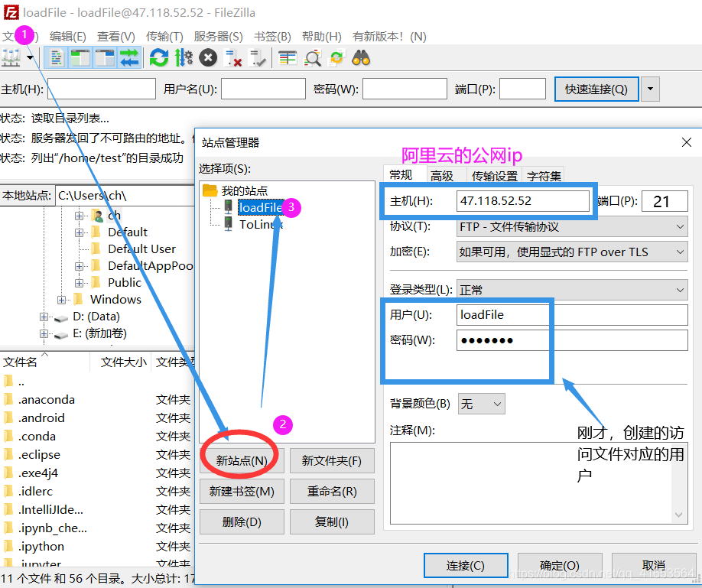This screenshot has height=588, width=702.
Task: Toggle the transfer queue display
Action: (x=130, y=58)
